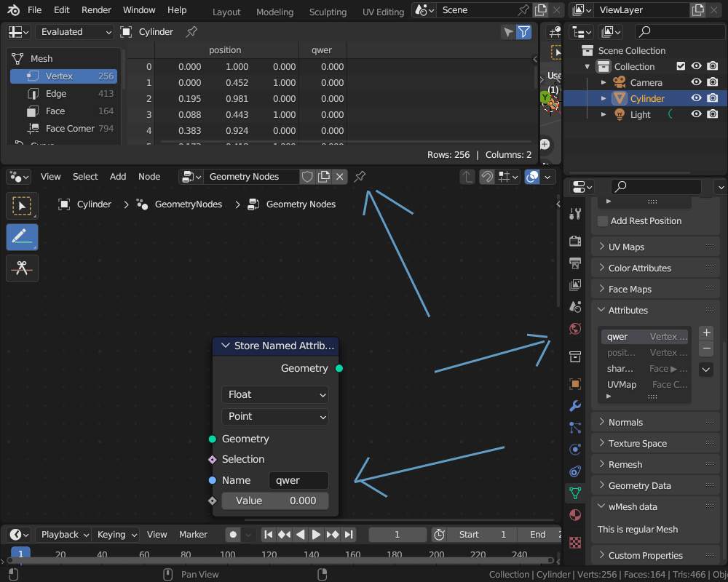
Task: Remove the selected attribute with minus button
Action: pyautogui.click(x=706, y=348)
